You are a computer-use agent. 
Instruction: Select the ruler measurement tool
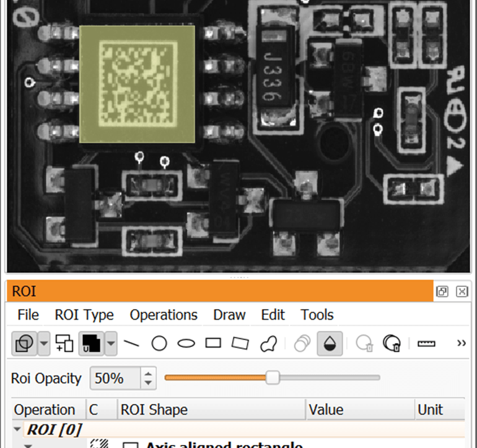coord(426,344)
